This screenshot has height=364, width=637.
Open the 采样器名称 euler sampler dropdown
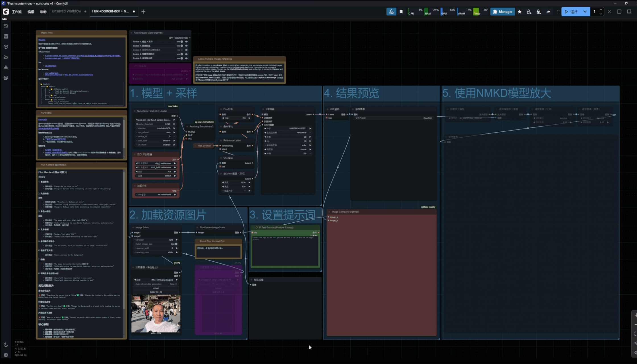point(287,145)
